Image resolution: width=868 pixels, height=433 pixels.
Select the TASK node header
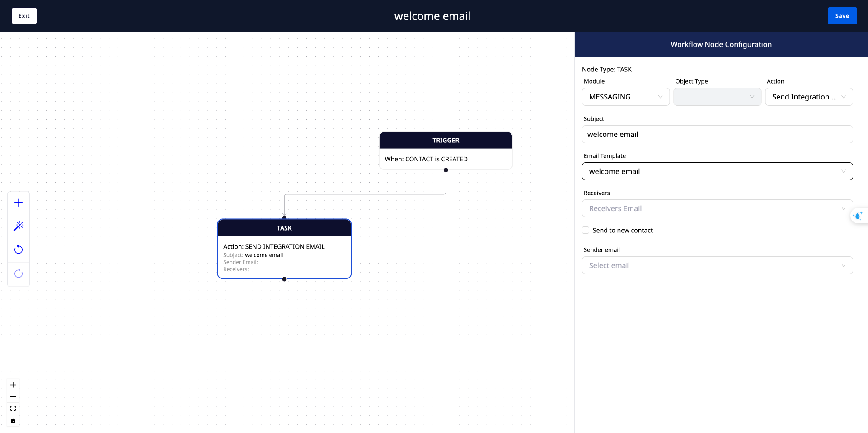coord(284,228)
